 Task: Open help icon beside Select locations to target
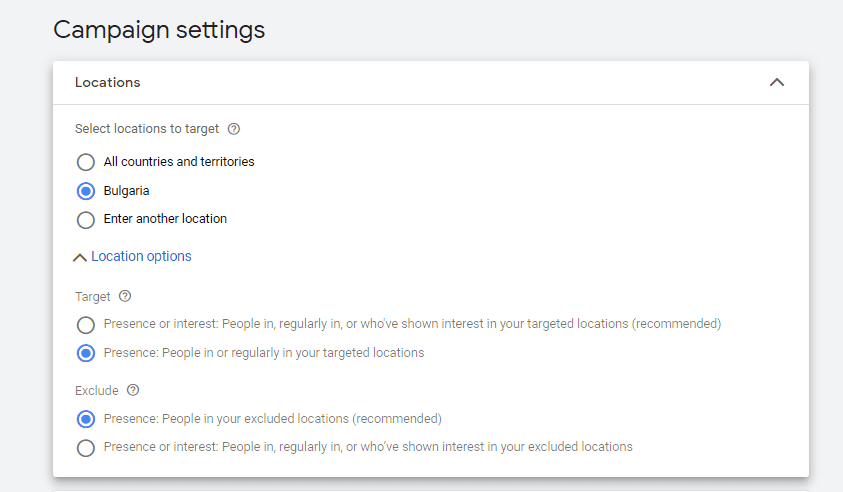(x=234, y=129)
